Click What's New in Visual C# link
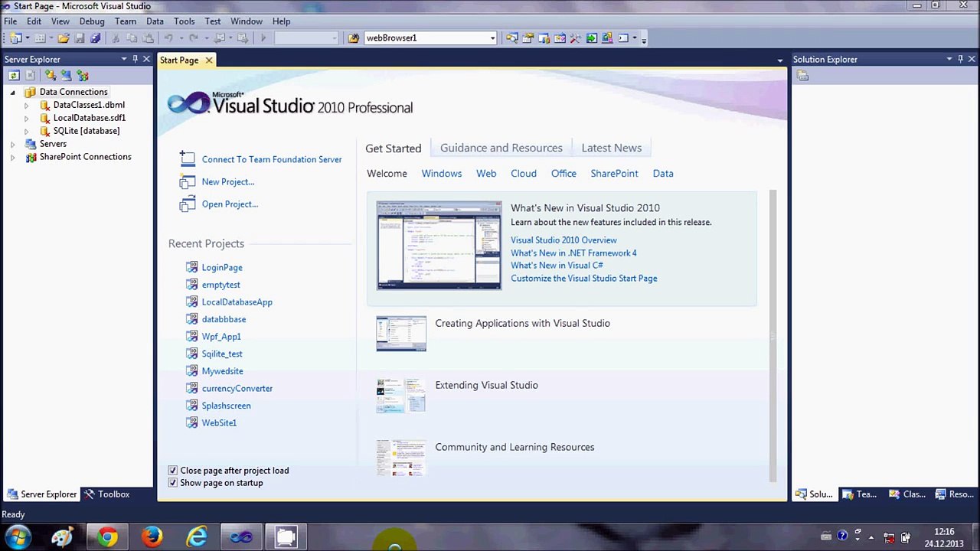Viewport: 980px width, 551px height. [x=557, y=266]
